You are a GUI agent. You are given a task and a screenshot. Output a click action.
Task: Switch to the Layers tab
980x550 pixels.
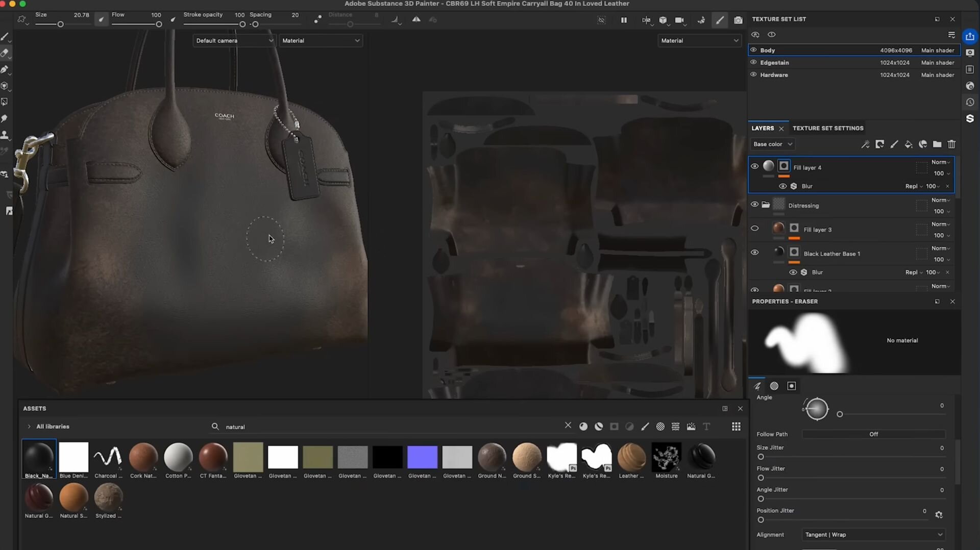point(763,128)
